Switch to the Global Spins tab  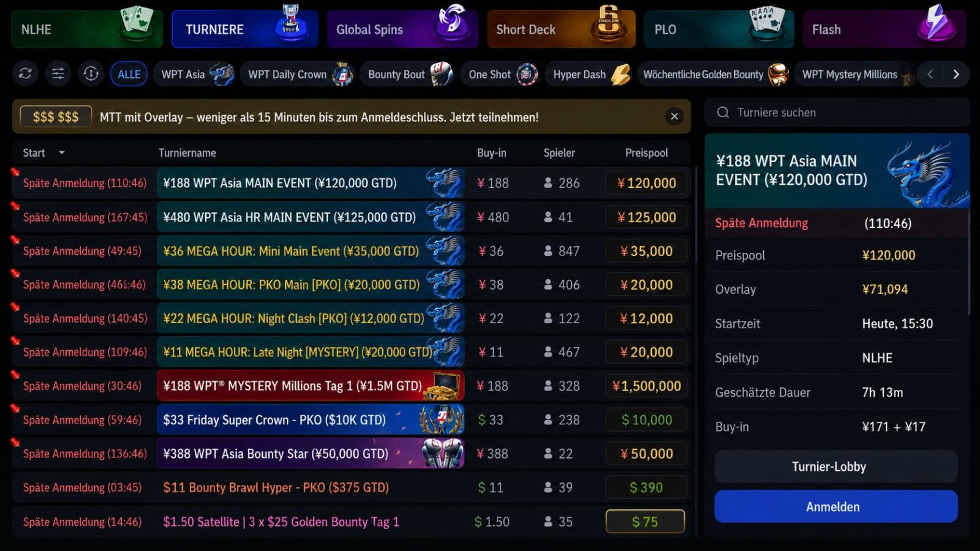click(402, 29)
